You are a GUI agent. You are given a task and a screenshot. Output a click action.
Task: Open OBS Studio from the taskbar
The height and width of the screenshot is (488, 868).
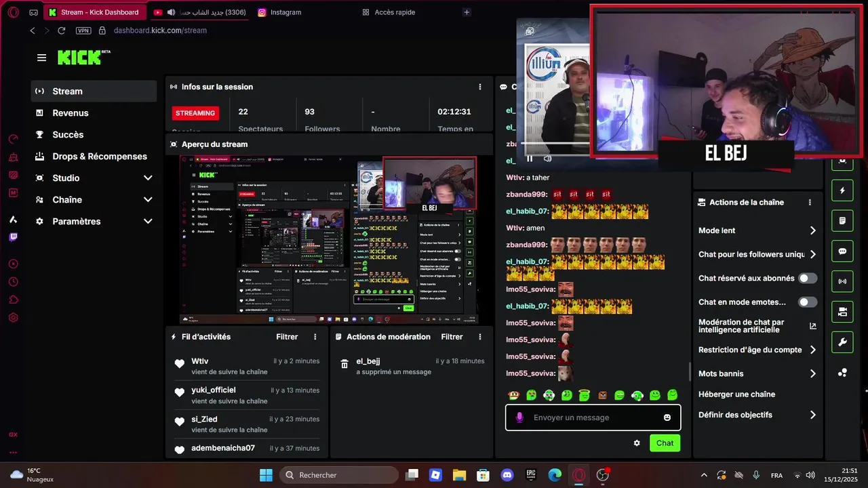pos(603,475)
